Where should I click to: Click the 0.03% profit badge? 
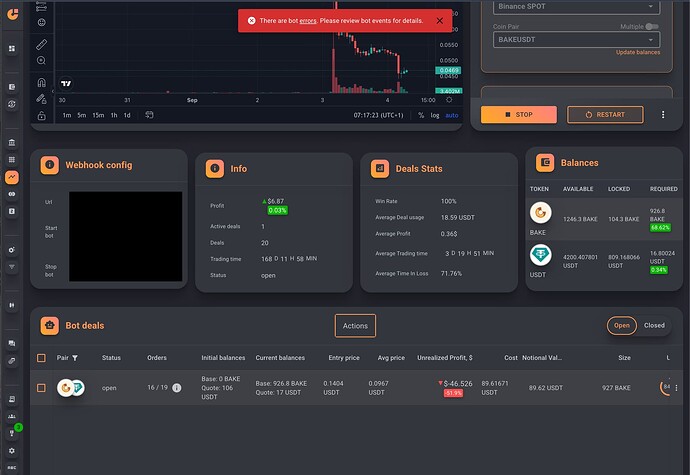click(277, 210)
